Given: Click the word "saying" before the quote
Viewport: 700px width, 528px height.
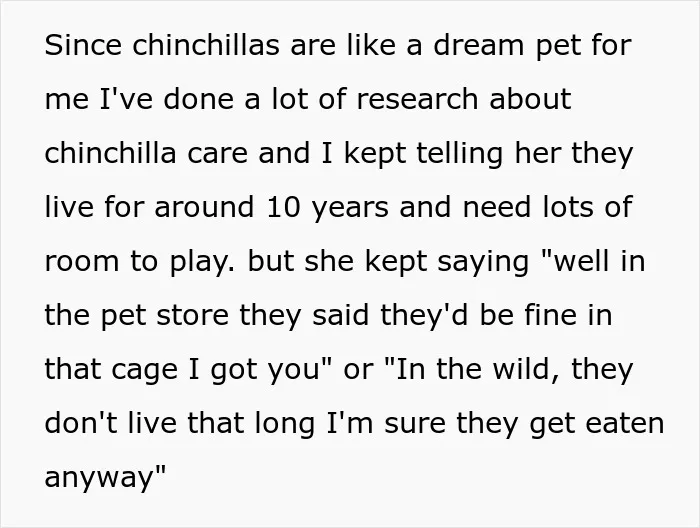Looking at the screenshot, I should 483,263.
